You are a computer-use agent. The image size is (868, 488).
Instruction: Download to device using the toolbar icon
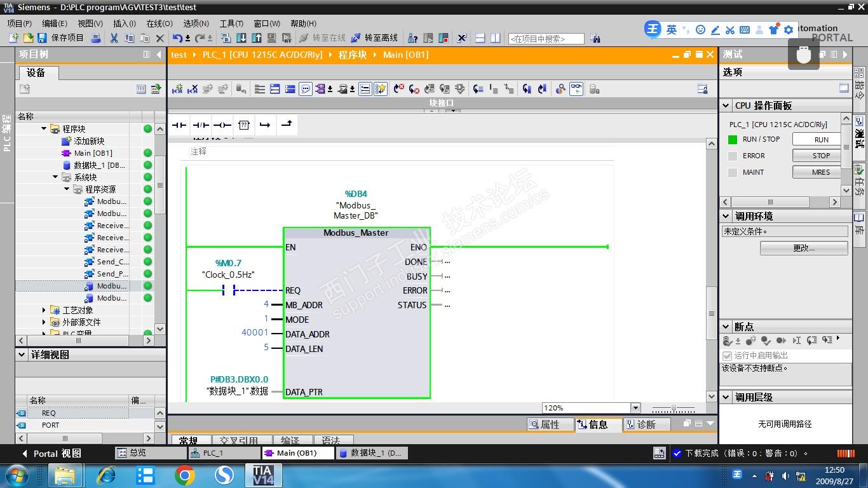[x=241, y=38]
